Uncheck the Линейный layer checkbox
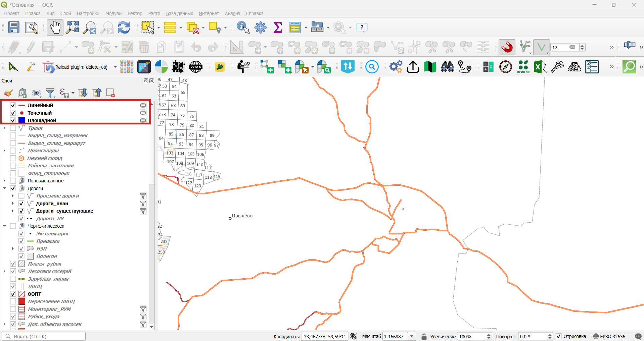Image resolution: width=644 pixels, height=341 pixels. (13, 105)
